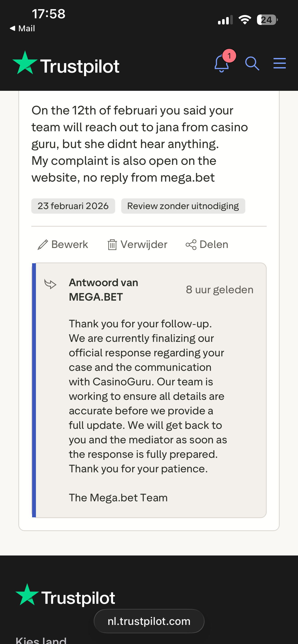298x644 pixels.
Task: Tap the Antwoord van MEGA.BET heading
Action: tap(104, 290)
